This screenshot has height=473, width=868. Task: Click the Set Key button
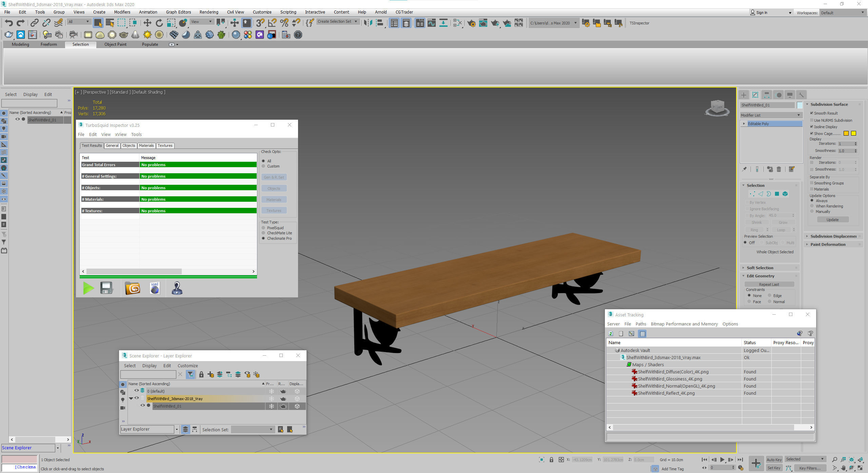pos(774,468)
